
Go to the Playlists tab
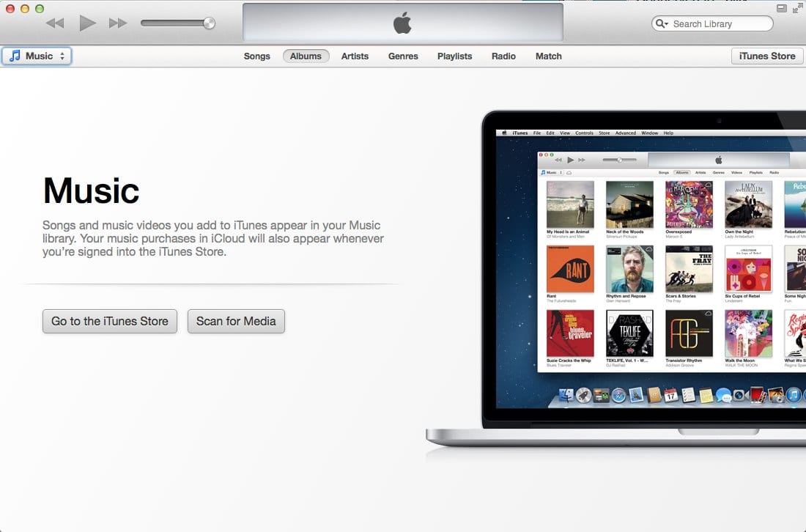point(454,56)
